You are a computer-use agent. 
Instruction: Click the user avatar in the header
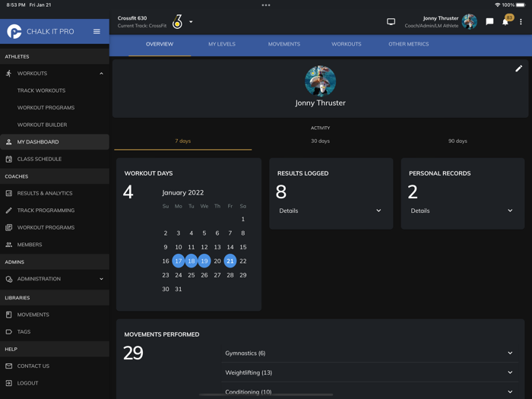point(470,22)
